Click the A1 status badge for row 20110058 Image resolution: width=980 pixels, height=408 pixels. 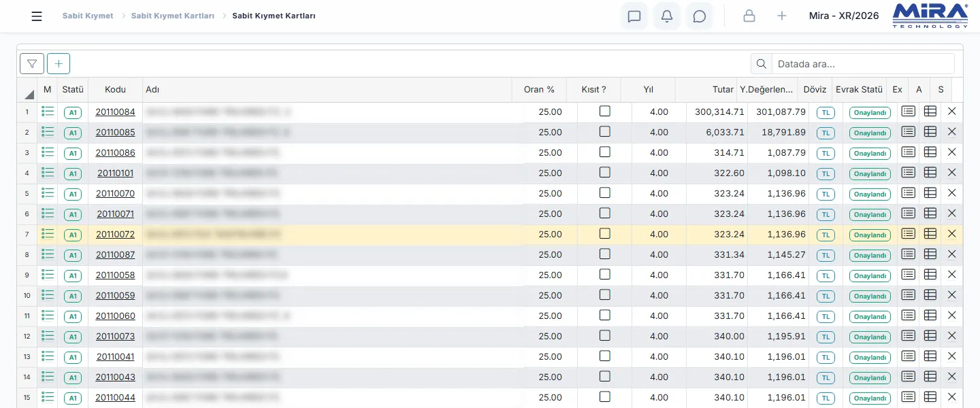point(73,275)
